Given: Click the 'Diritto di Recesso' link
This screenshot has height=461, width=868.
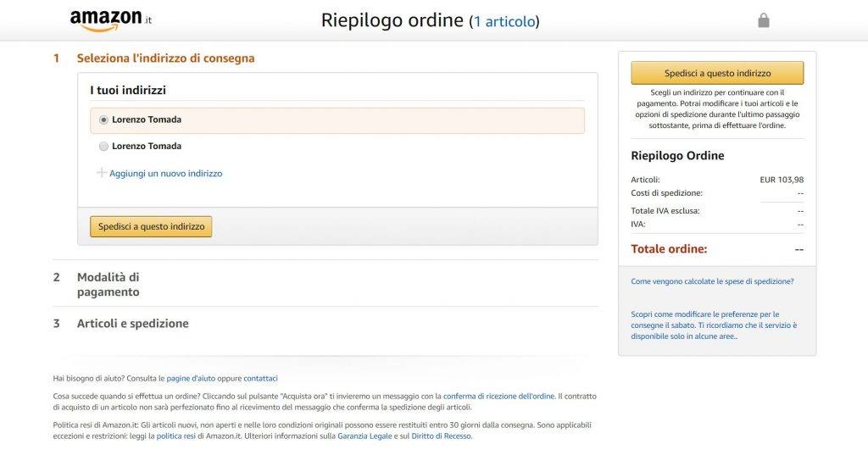Looking at the screenshot, I should 440,436.
